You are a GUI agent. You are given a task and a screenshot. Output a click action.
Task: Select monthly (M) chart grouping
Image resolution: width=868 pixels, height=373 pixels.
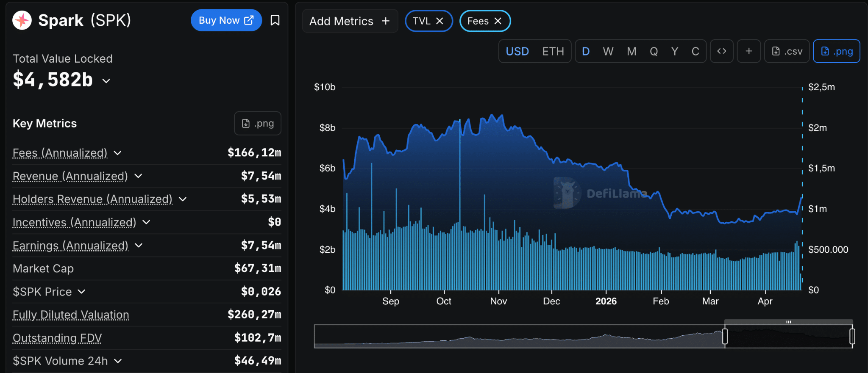[632, 51]
